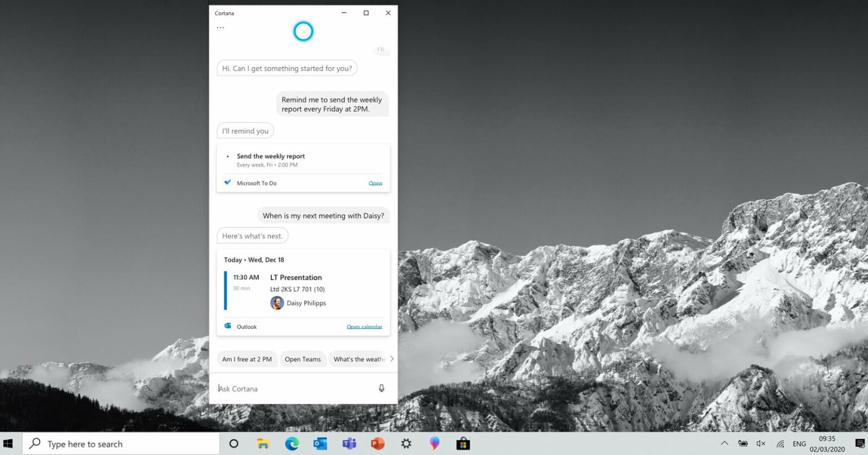
Task: Toggle the Wi-Fi network tray icon
Action: click(780, 444)
